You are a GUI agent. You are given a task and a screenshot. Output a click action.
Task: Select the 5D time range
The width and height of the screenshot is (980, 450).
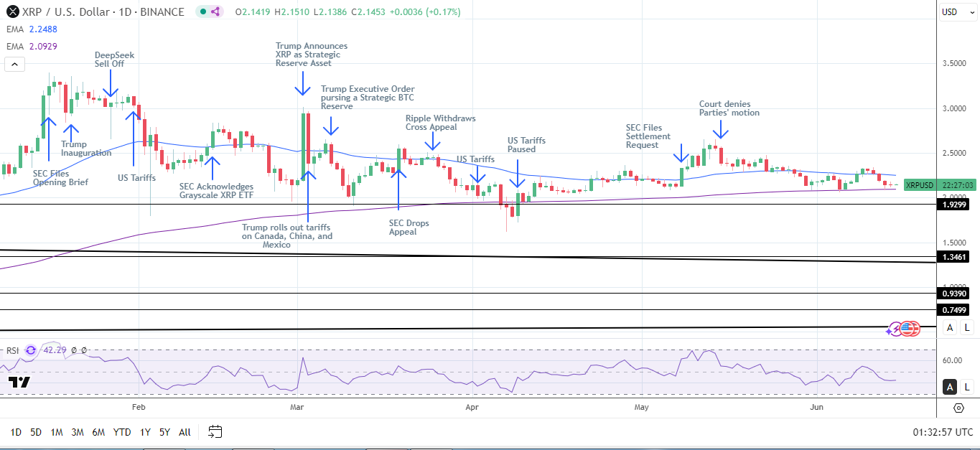click(36, 432)
